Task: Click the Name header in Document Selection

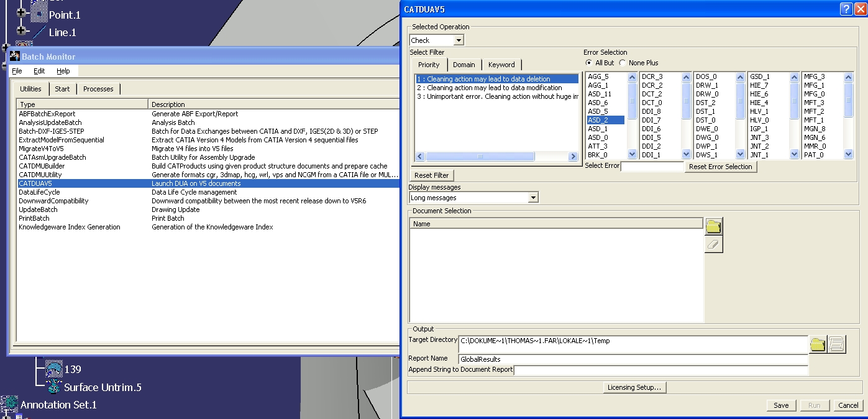Action: (557, 224)
